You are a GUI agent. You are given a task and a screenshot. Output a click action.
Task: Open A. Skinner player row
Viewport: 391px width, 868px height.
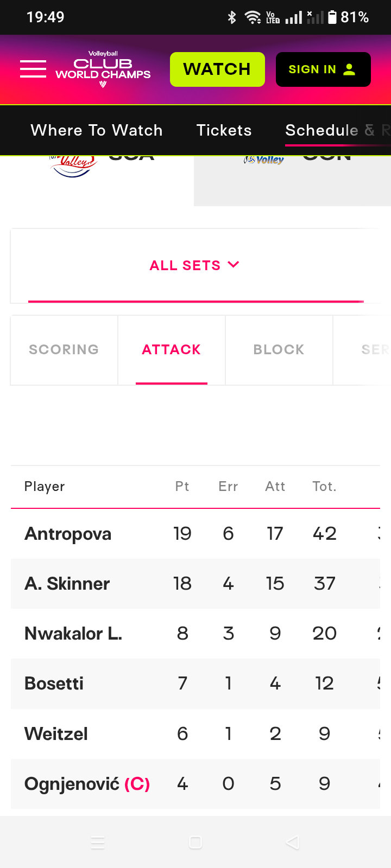click(x=67, y=584)
